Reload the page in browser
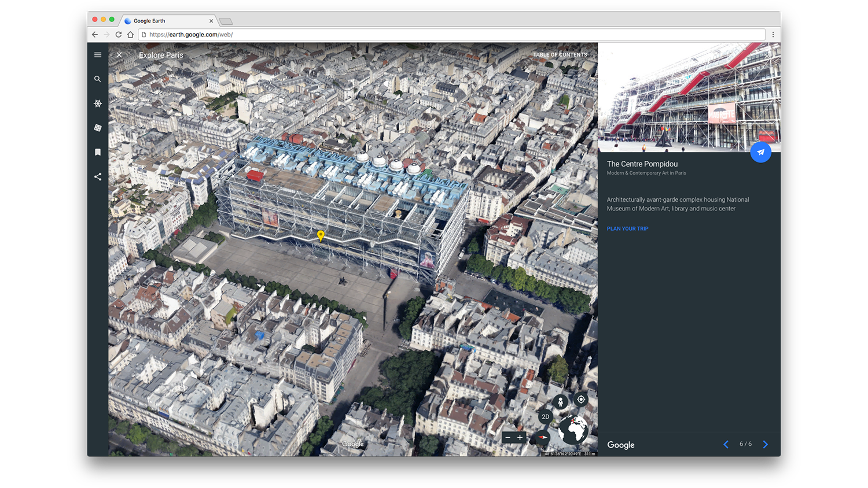The width and height of the screenshot is (868, 488). click(119, 35)
